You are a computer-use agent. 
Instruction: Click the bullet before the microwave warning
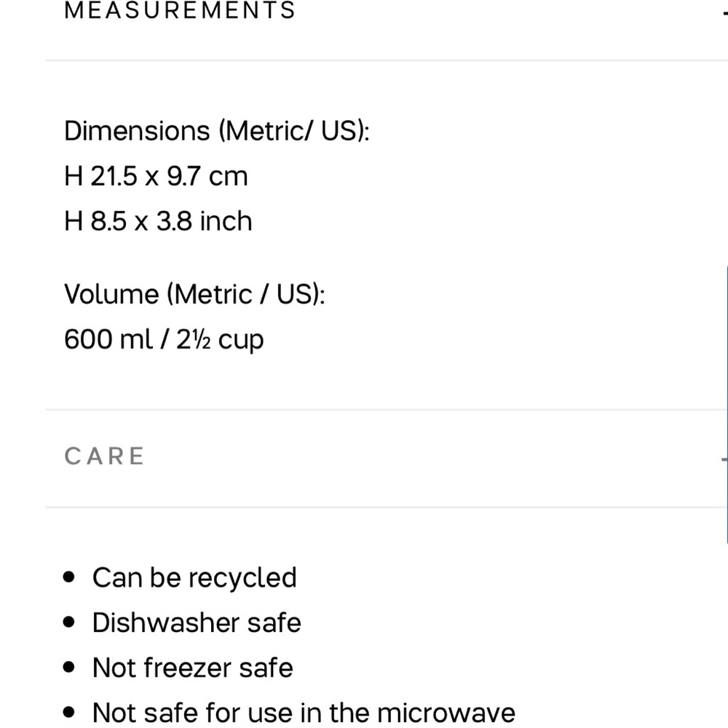pyautogui.click(x=70, y=713)
